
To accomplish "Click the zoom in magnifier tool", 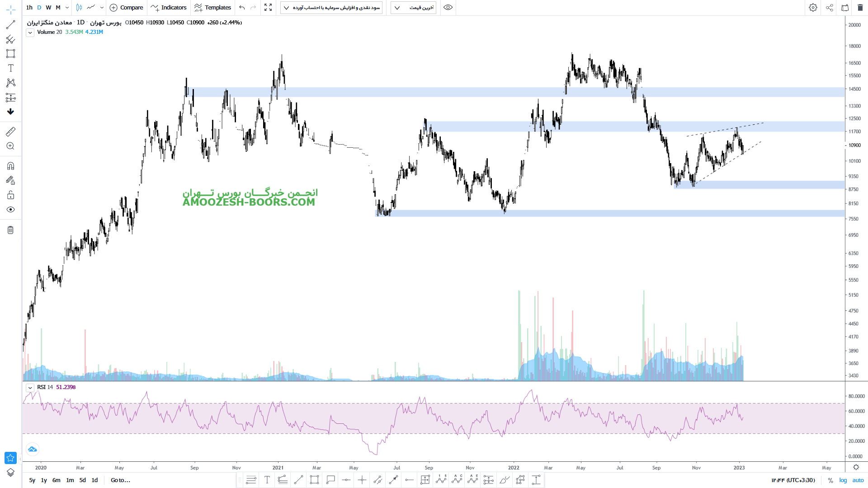I will coord(10,146).
